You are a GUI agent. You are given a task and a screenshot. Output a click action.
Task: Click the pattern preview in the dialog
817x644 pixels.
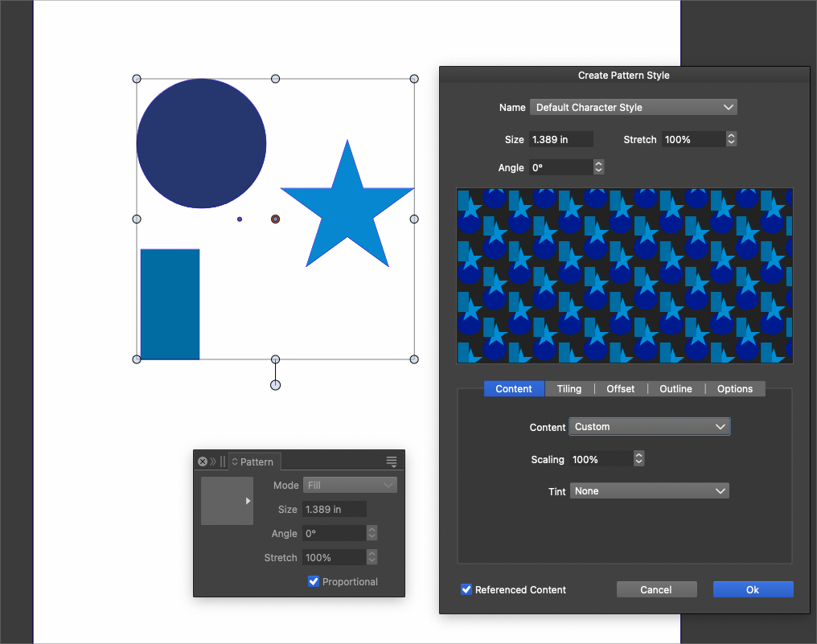(x=625, y=276)
